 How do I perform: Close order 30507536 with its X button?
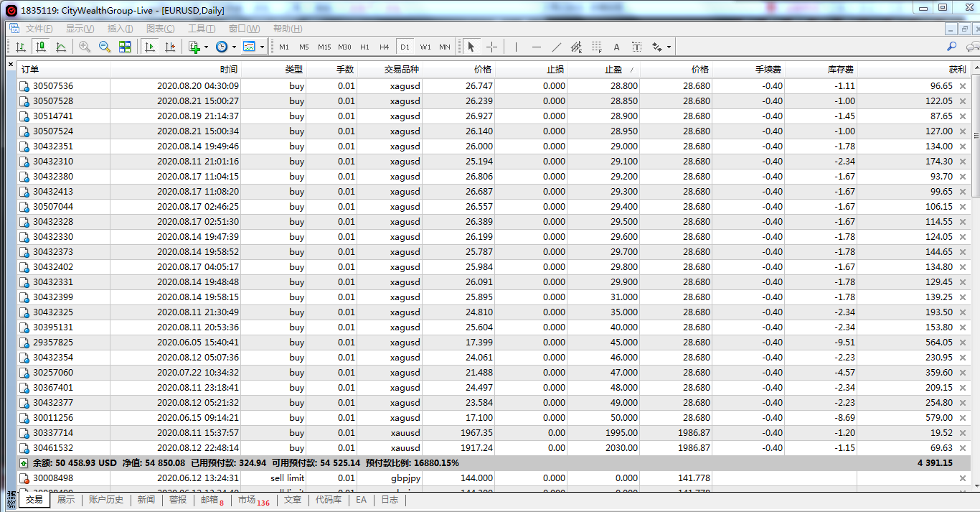click(963, 86)
